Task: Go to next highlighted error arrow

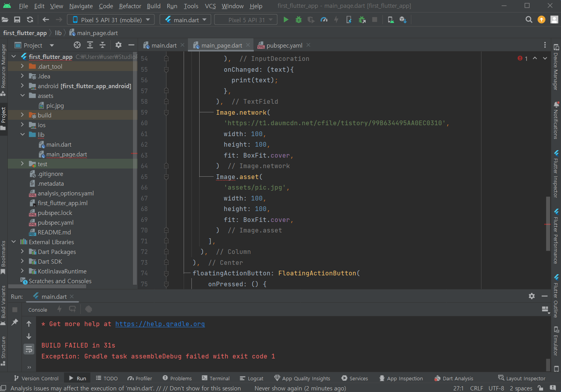Action: pos(545,59)
